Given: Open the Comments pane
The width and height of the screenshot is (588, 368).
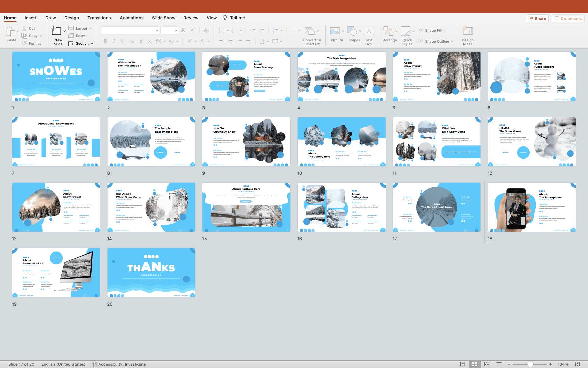Looking at the screenshot, I should click(x=568, y=18).
